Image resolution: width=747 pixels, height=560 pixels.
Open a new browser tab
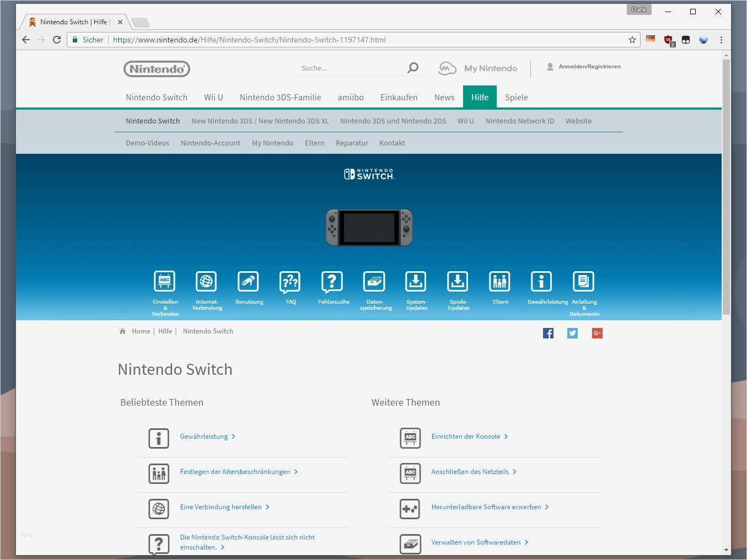click(141, 23)
